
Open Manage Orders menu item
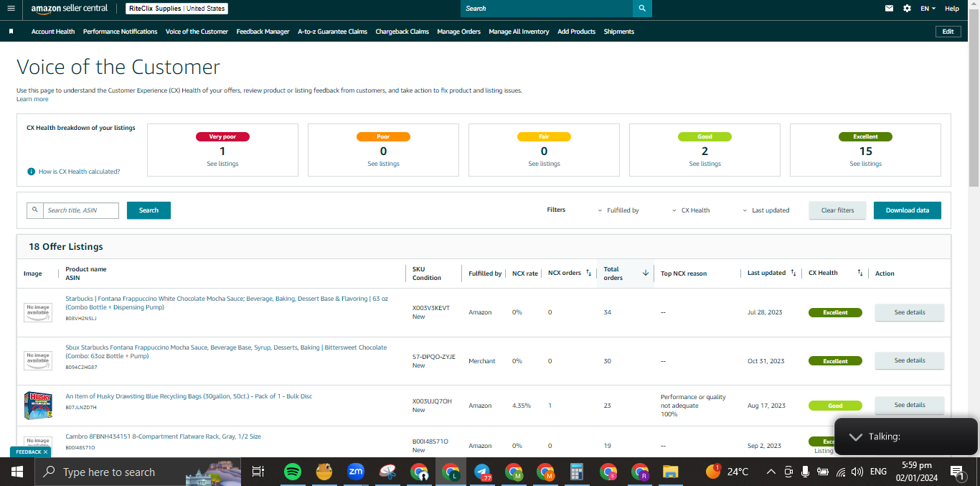point(458,32)
